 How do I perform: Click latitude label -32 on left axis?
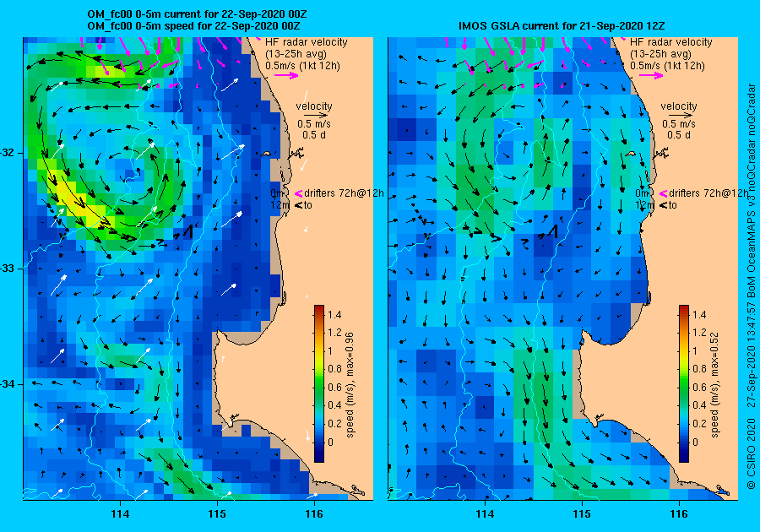click(x=8, y=153)
